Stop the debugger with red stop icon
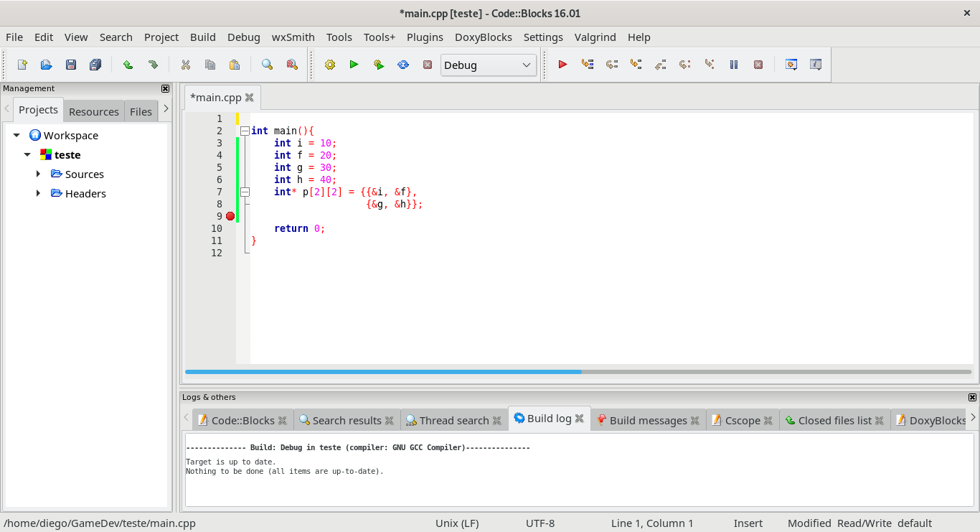 [x=758, y=65]
